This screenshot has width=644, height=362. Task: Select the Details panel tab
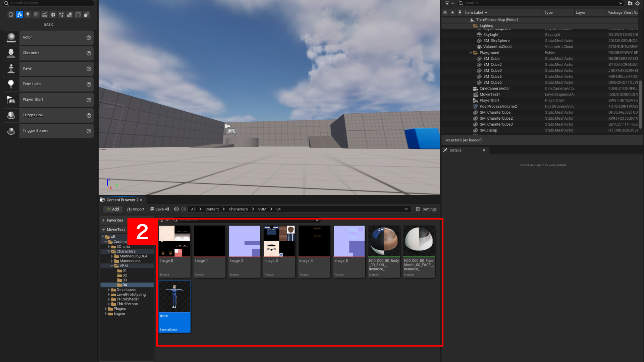(455, 150)
